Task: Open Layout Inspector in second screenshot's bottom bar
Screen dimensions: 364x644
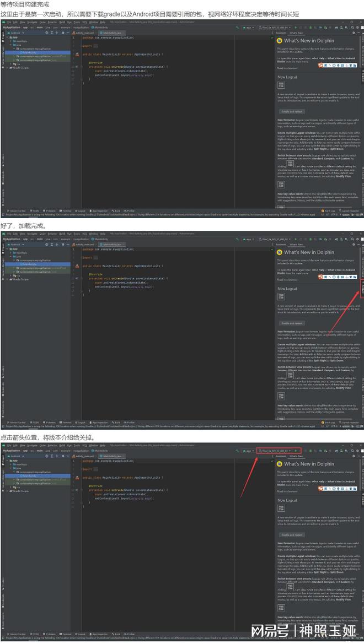Action: pos(349,422)
